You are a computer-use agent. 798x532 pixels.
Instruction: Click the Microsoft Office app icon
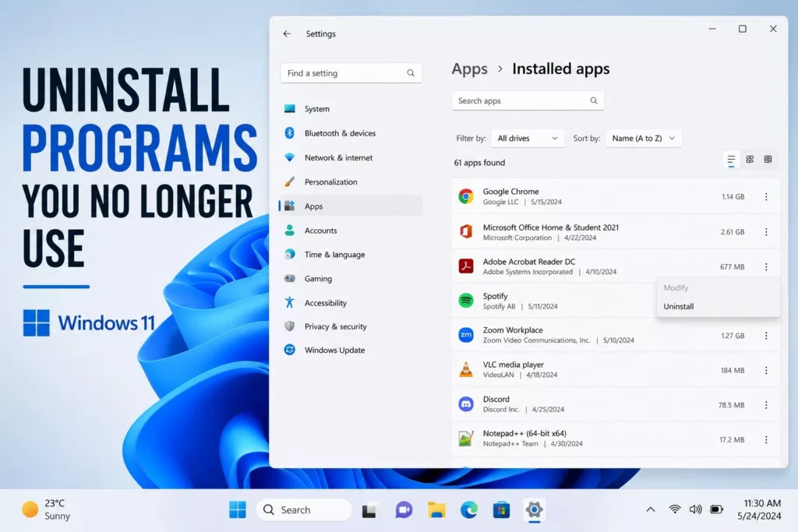(x=466, y=231)
